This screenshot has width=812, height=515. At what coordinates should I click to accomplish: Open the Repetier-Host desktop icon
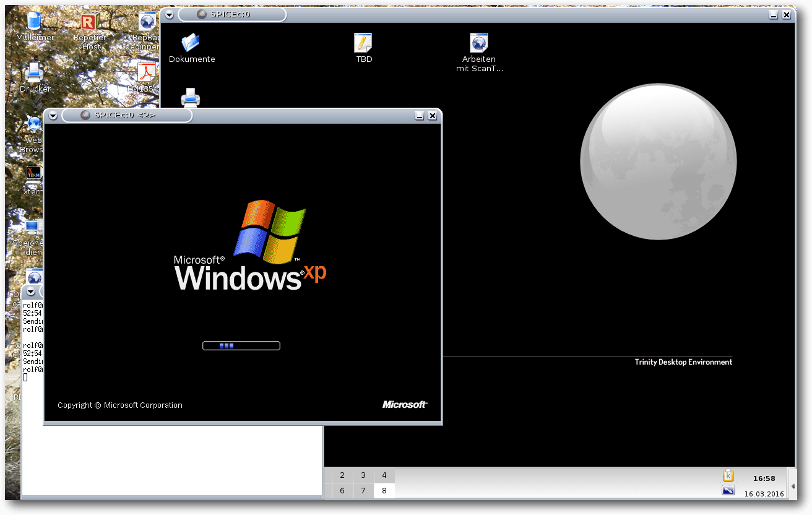[x=90, y=22]
